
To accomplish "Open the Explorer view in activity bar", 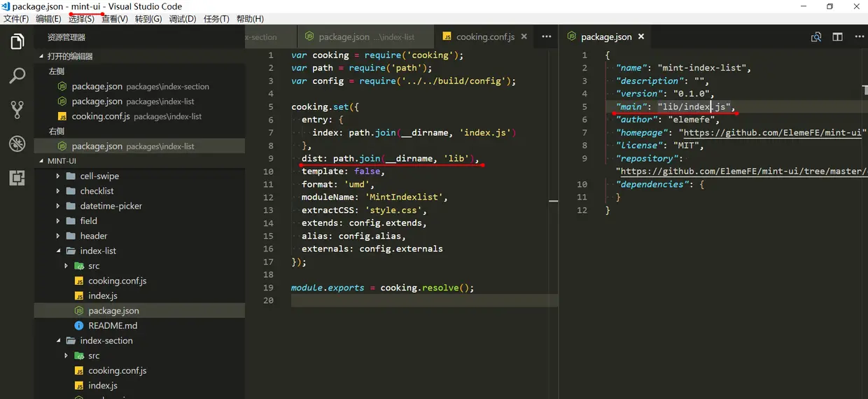I will [x=17, y=42].
